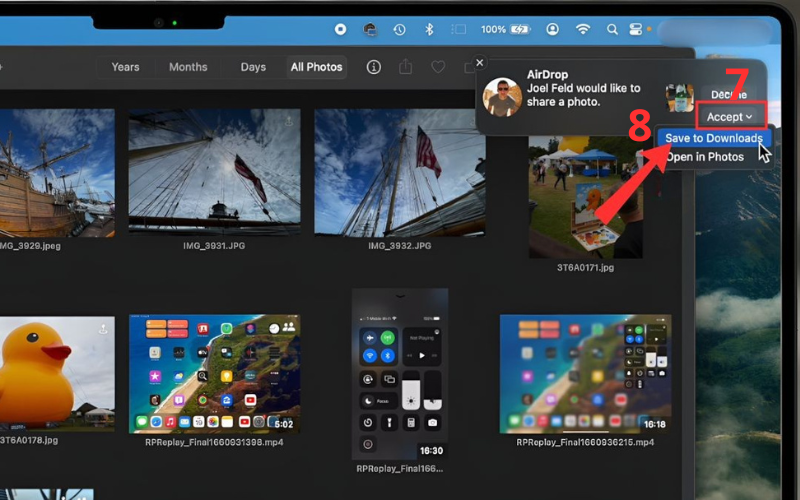Select the RPReplay_Final1660936215.mp4 video thumbnail

click(x=585, y=373)
